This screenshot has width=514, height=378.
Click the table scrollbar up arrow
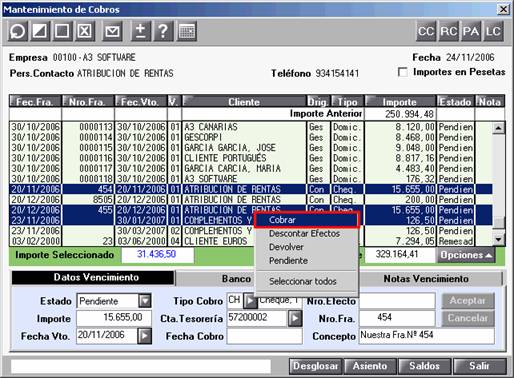(x=499, y=128)
